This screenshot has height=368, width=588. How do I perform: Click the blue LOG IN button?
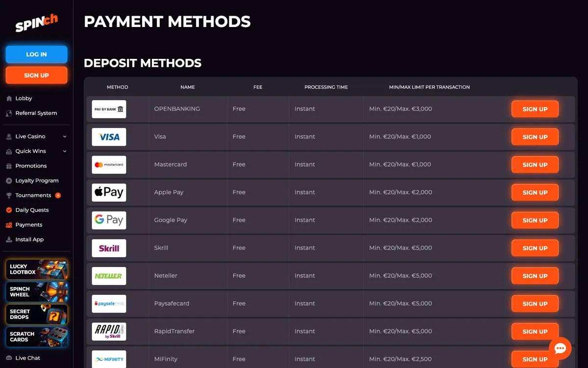pyautogui.click(x=37, y=54)
